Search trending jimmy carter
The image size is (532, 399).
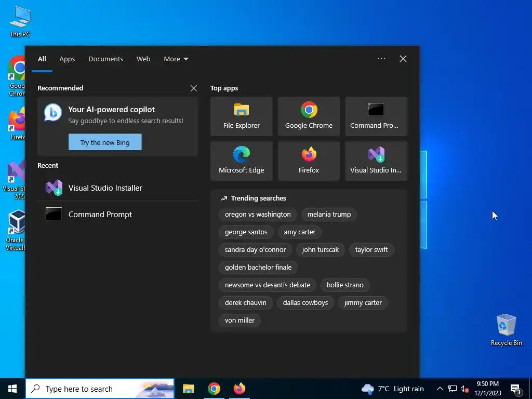(x=363, y=303)
